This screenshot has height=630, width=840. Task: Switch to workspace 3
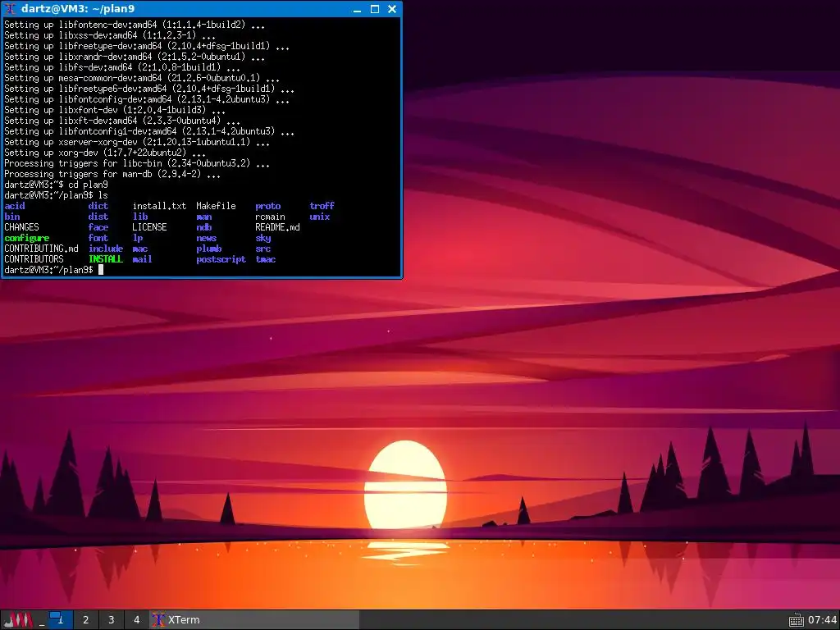(111, 620)
